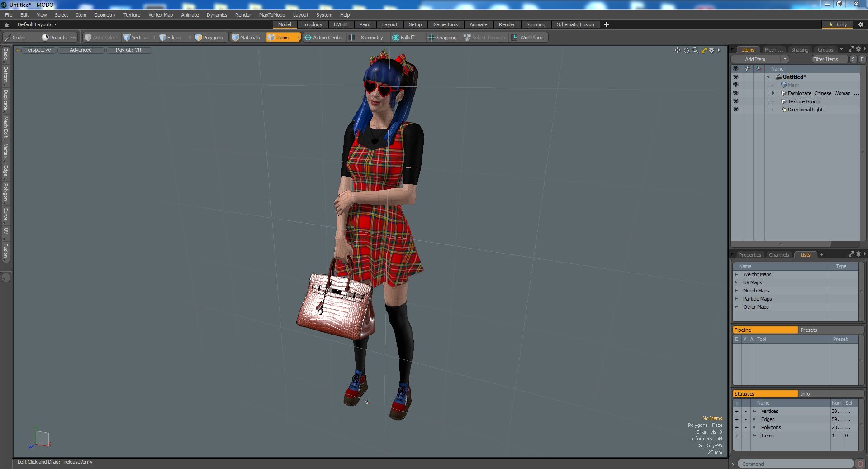Open the Shading panel tab
Image resolution: width=868 pixels, height=469 pixels.
[799, 50]
